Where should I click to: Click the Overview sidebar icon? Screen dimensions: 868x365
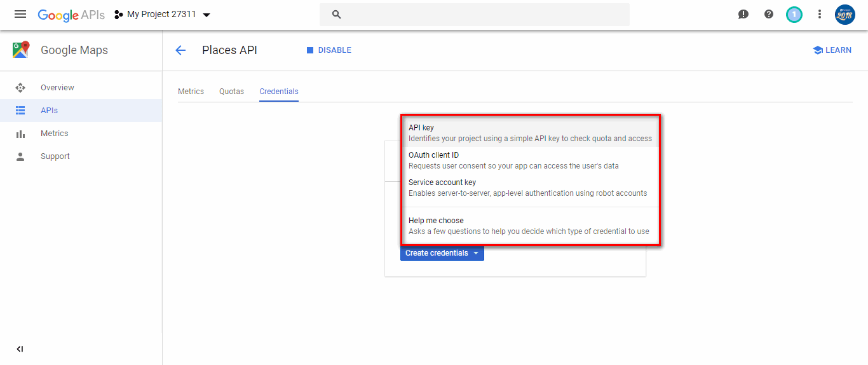[20, 88]
